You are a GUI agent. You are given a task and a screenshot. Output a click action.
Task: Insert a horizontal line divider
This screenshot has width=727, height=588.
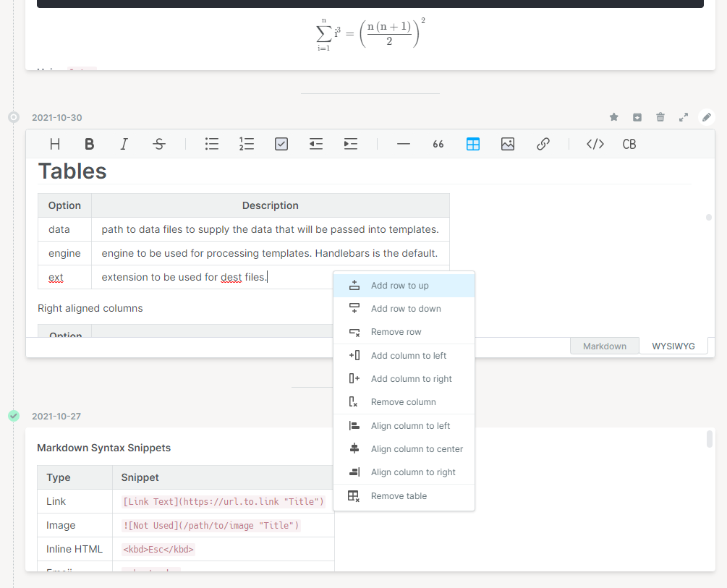click(403, 144)
